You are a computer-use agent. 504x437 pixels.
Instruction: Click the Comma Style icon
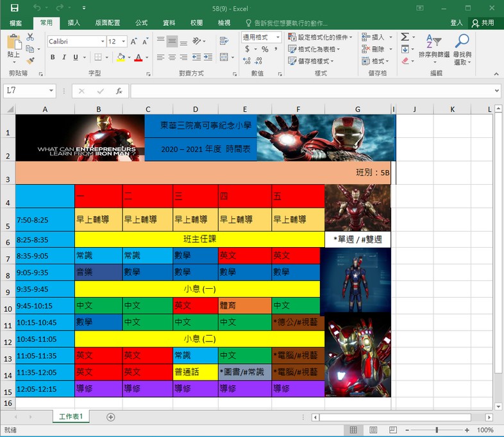(x=276, y=49)
